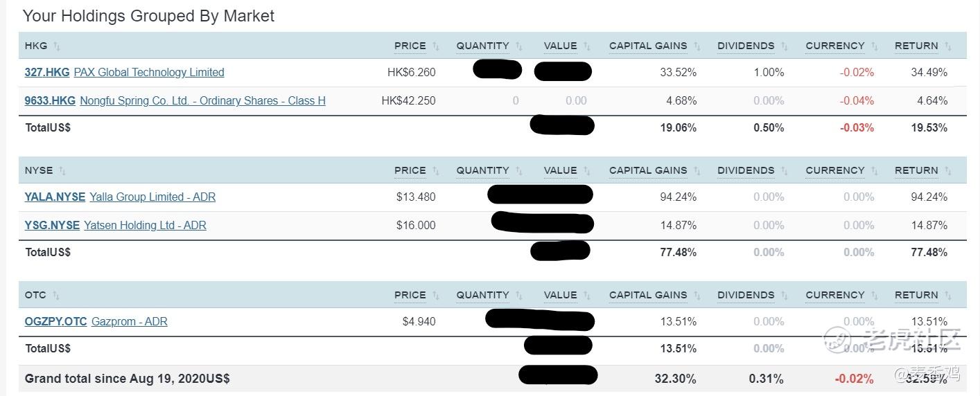Open Yatsen Holding Ltd - ADR link
Image resolution: width=980 pixels, height=396 pixels.
(x=145, y=225)
